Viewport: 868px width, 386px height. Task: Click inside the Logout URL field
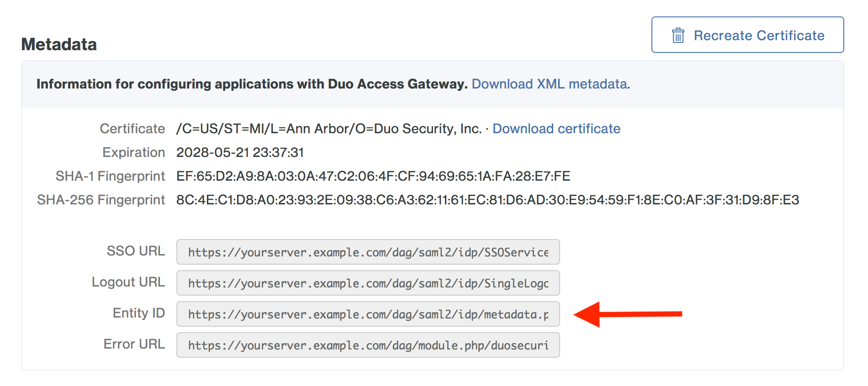click(x=368, y=283)
